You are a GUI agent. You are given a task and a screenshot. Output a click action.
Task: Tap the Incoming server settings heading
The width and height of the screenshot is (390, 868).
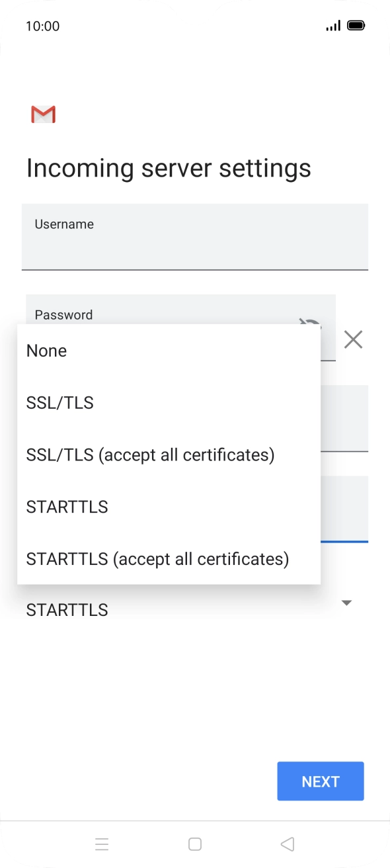(x=169, y=168)
